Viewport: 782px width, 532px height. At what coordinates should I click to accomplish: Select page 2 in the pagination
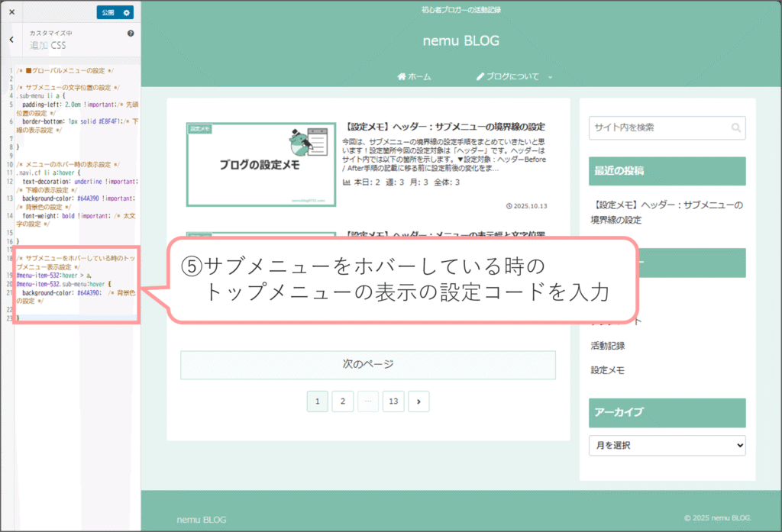(x=343, y=401)
